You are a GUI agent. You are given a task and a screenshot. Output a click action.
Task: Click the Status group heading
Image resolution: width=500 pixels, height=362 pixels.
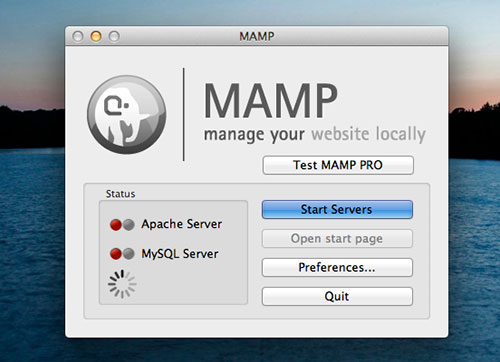click(120, 194)
